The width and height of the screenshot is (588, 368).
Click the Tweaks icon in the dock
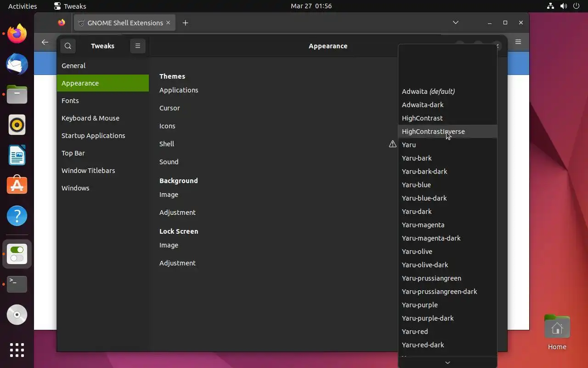(17, 254)
